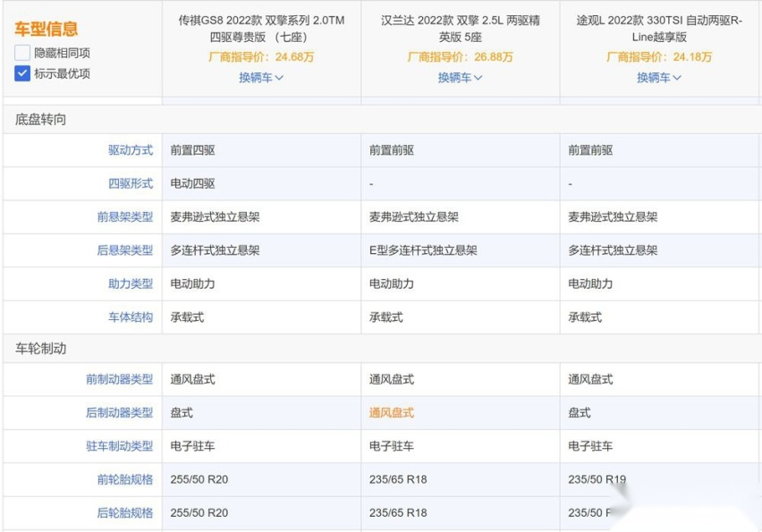Select the 途观L 2022款 model title
Screen dimensions: 762x532
coord(659,29)
